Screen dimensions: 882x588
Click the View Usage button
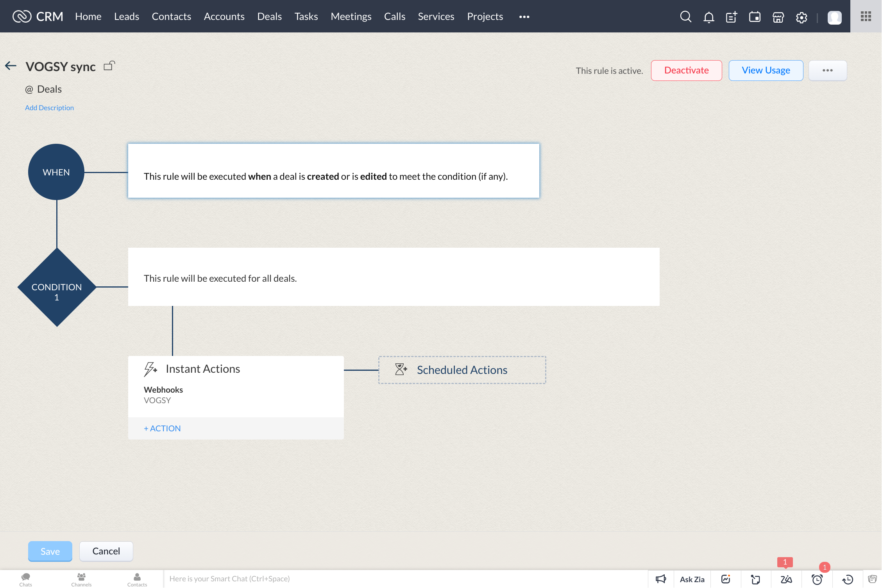766,70
